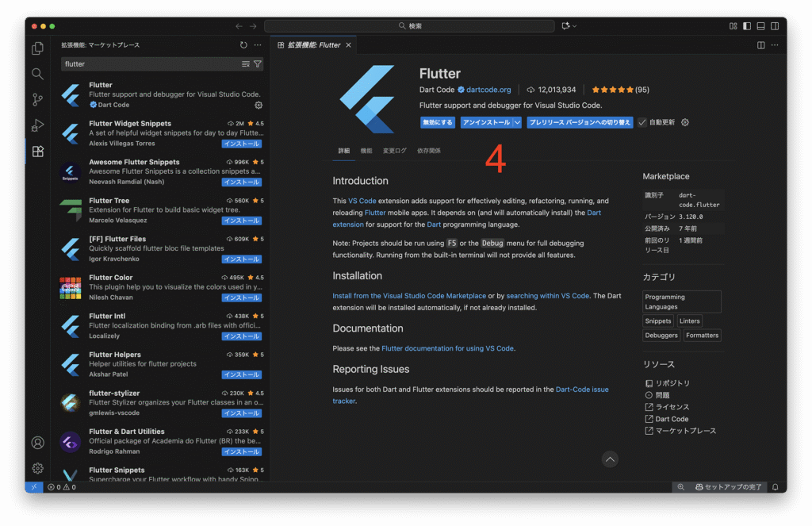Viewport: 812px width, 526px height.
Task: Open the Explorer view in activity bar
Action: click(x=37, y=48)
